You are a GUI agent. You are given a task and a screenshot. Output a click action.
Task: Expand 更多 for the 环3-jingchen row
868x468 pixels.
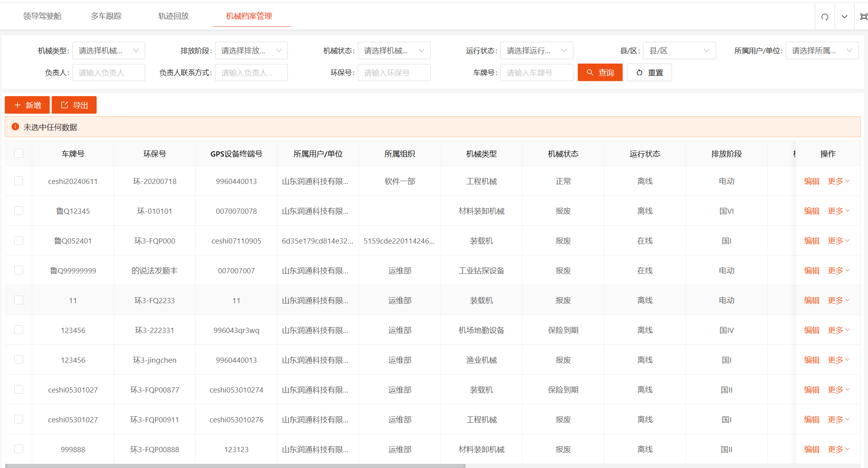[x=839, y=360]
